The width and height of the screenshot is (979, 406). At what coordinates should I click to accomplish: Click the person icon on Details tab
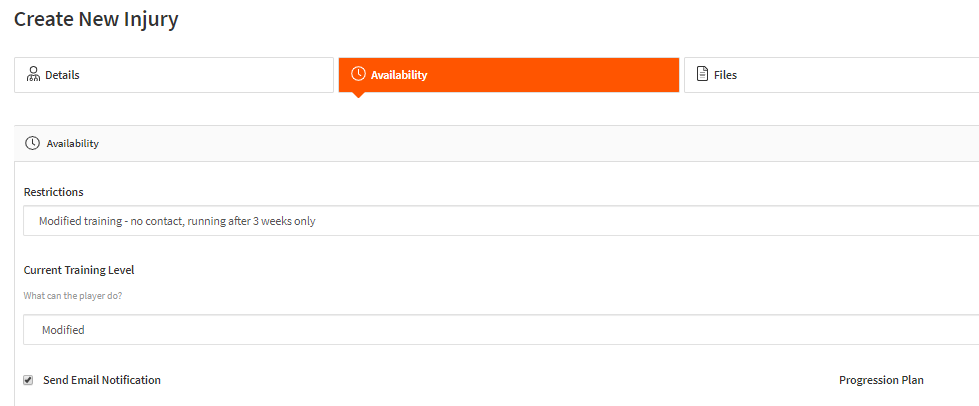click(33, 74)
